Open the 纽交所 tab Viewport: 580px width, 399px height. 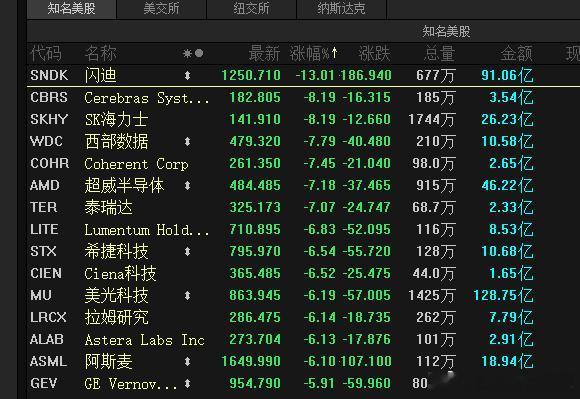pyautogui.click(x=252, y=9)
